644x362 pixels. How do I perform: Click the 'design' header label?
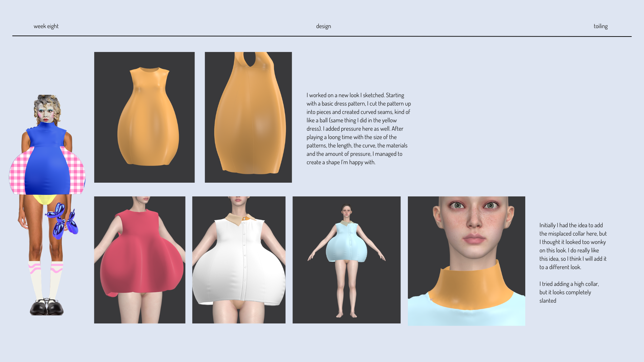point(323,26)
